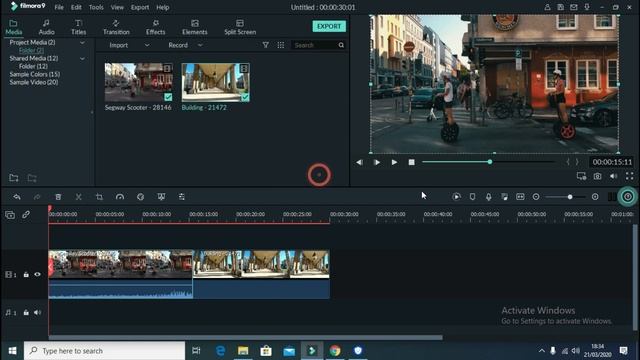Open preview display settings icon
Image resolution: width=640 pixels, height=360 pixels.
[x=581, y=176]
